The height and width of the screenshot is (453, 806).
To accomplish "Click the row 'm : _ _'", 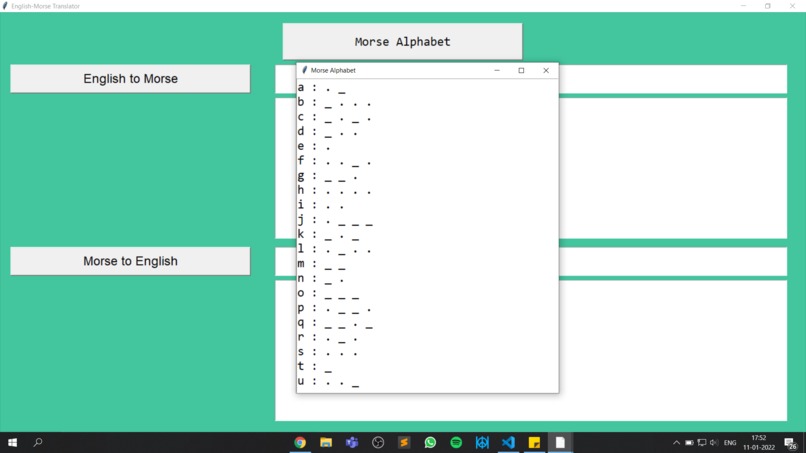I will pyautogui.click(x=321, y=264).
